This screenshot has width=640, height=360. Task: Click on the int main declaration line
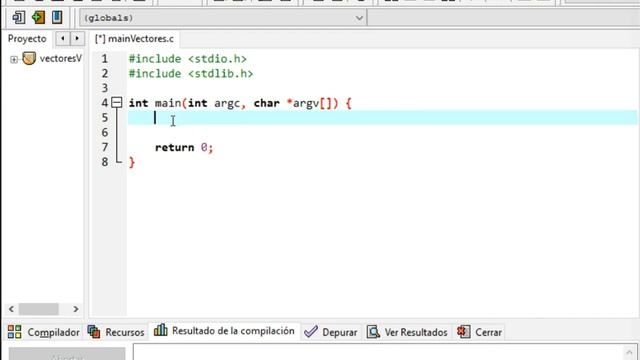tap(240, 103)
